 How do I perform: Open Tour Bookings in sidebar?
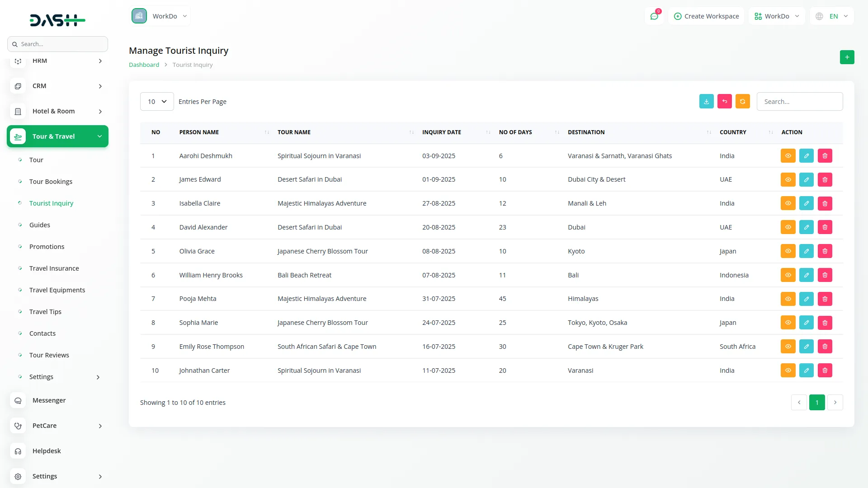point(51,182)
